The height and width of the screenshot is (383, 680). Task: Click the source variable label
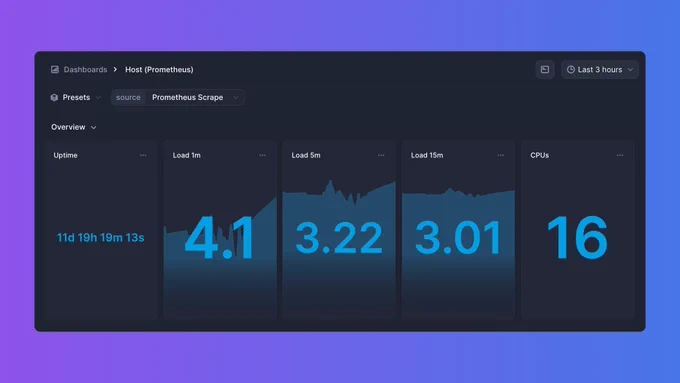click(128, 97)
